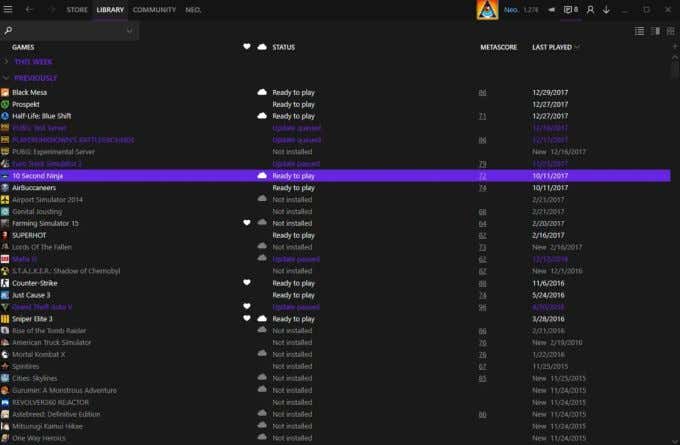Click Farming Simulator 15 favorite heart
The width and height of the screenshot is (680, 445).
(247, 222)
